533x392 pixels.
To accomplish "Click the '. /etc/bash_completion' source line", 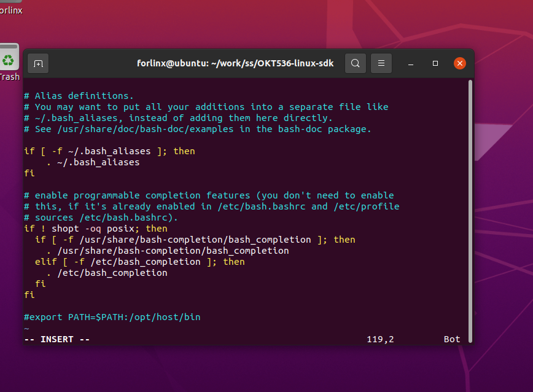I will 107,273.
